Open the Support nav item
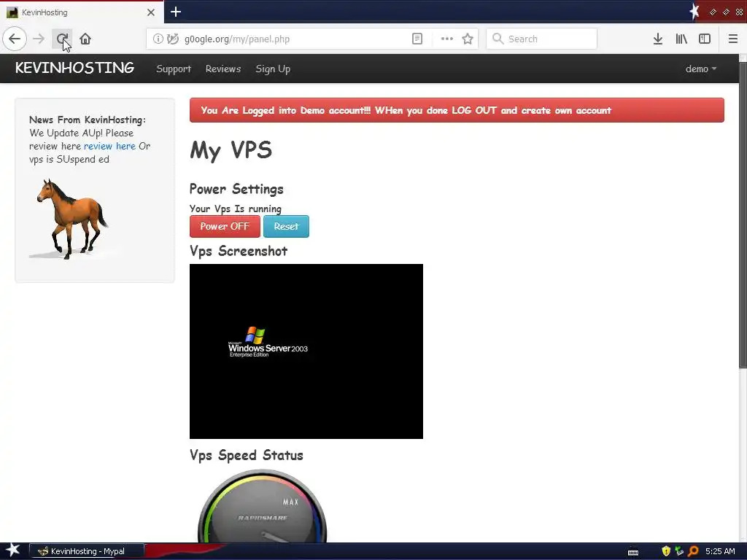 pyautogui.click(x=174, y=69)
